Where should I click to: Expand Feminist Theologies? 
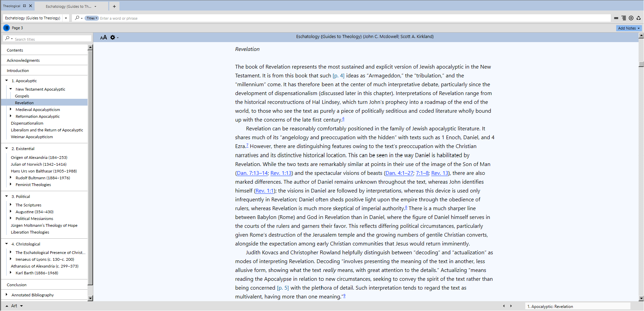[x=11, y=184]
